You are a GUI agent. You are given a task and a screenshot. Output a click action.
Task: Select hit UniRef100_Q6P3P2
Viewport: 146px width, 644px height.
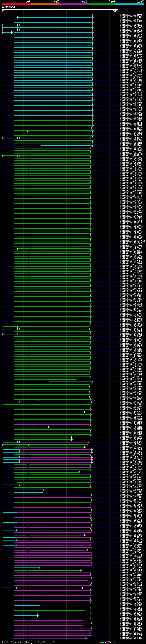pos(131,346)
